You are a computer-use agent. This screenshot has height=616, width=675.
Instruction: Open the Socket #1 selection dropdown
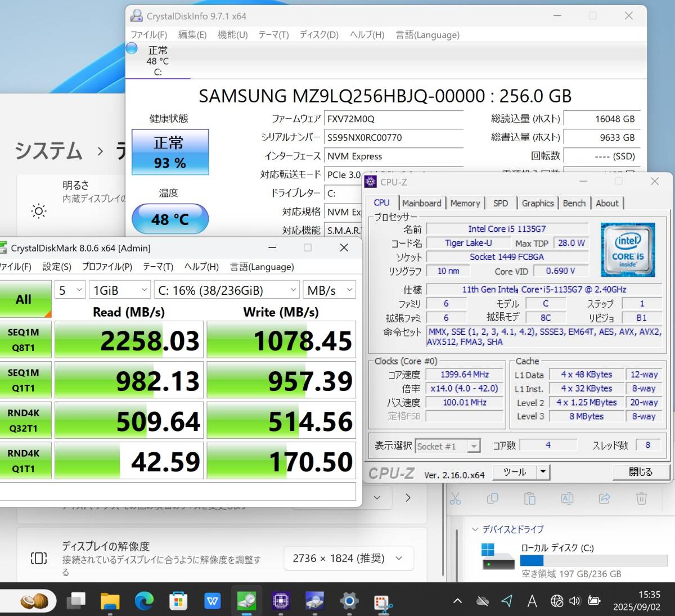[x=448, y=446]
